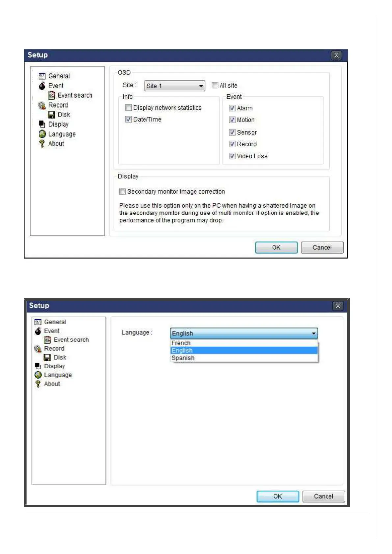Select About label in lower Setup tree
Viewport: 392px width, 554px height.
click(x=52, y=384)
